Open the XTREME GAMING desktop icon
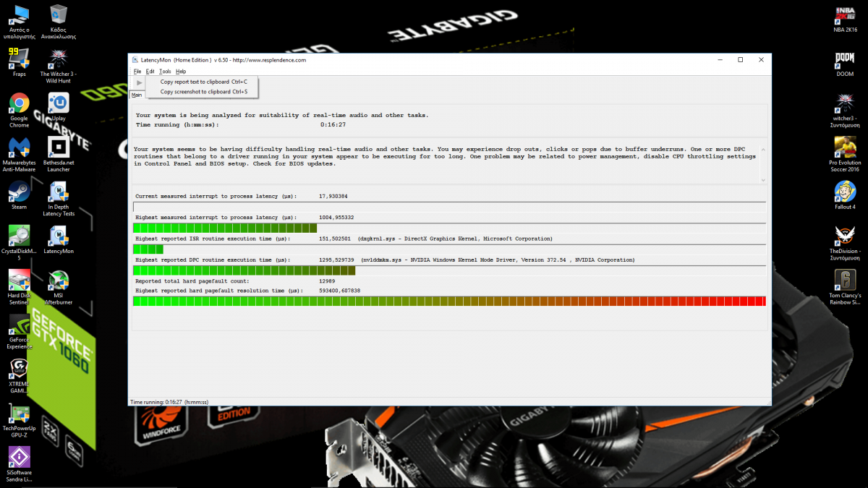Screen dimensions: 868x488 (19, 376)
